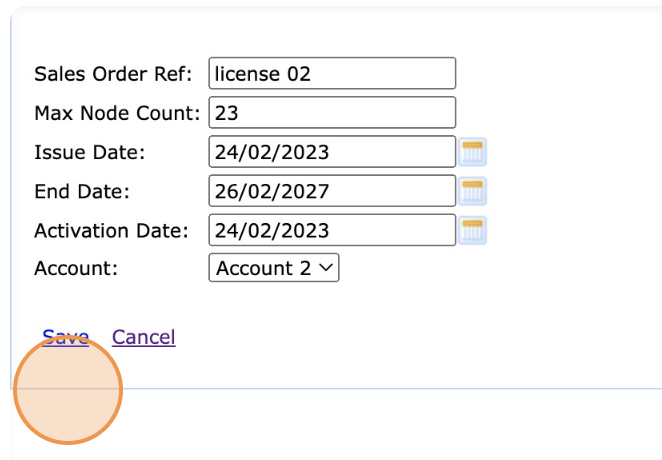This screenshot has width=662, height=460.
Task: Open the Activation Date calendar picker
Action: [472, 230]
